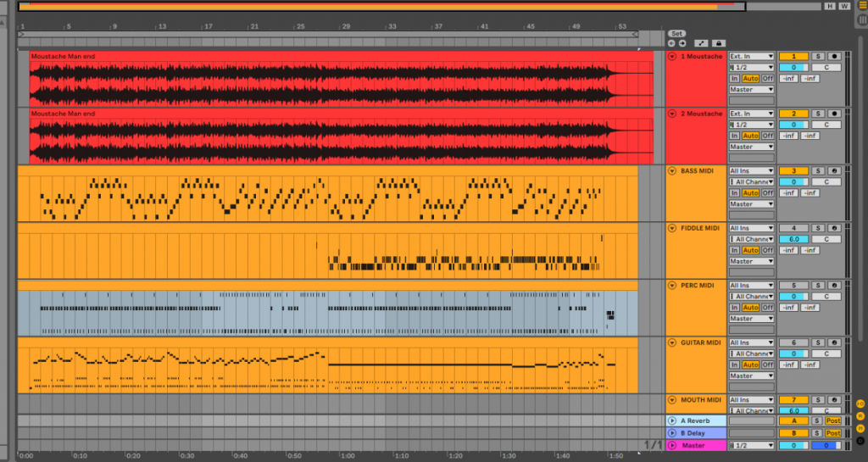The width and height of the screenshot is (868, 462).
Task: Solo the FIDDLE MIDI track
Action: [818, 228]
